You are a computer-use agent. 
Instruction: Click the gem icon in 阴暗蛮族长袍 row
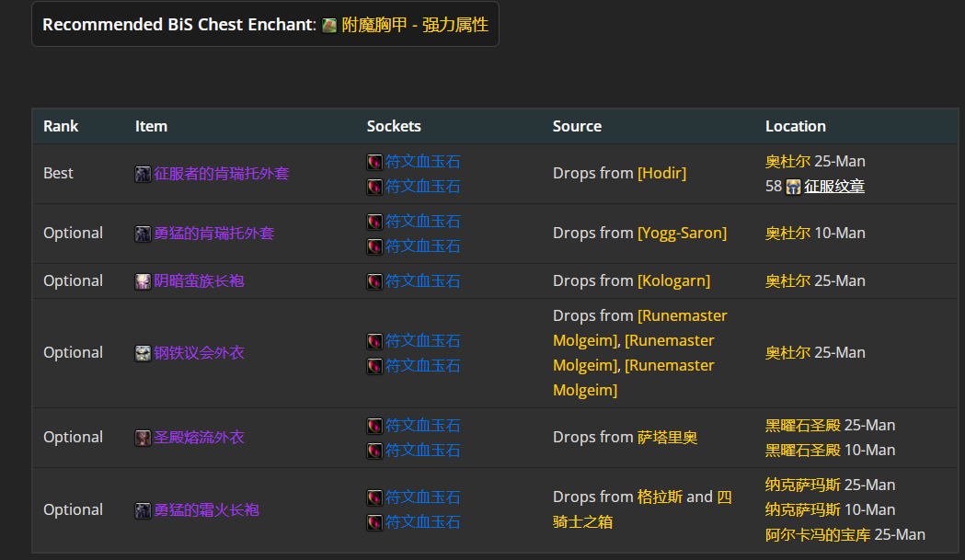coord(374,282)
